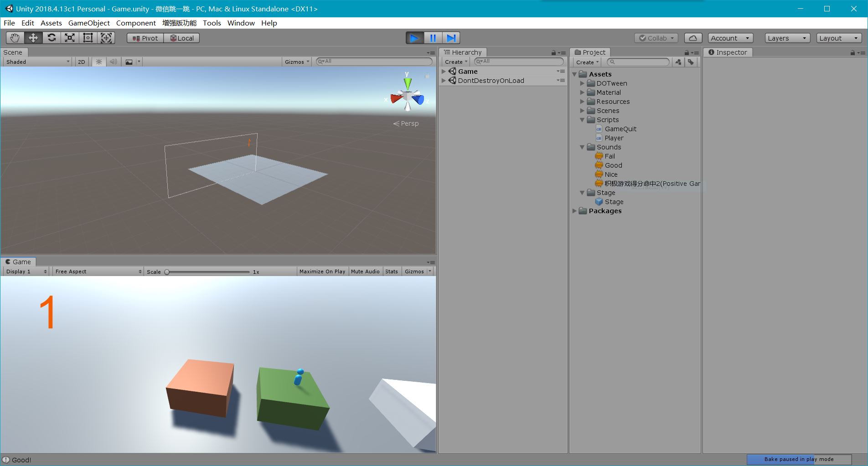
Task: Select the Player script
Action: (x=614, y=138)
